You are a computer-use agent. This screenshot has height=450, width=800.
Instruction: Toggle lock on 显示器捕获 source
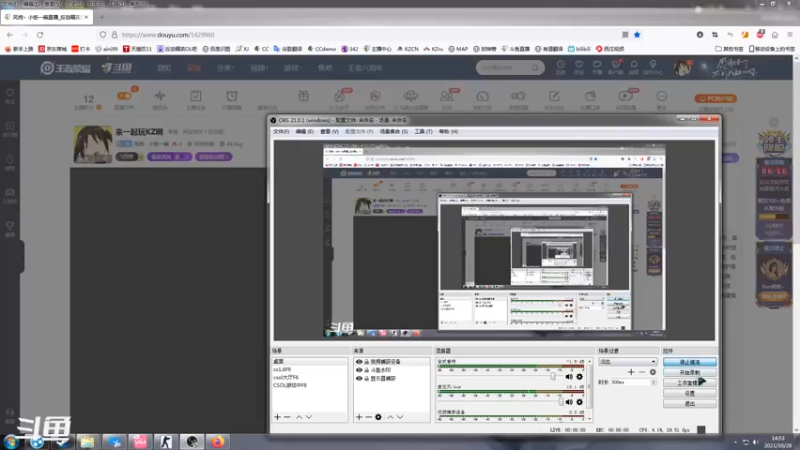(366, 379)
